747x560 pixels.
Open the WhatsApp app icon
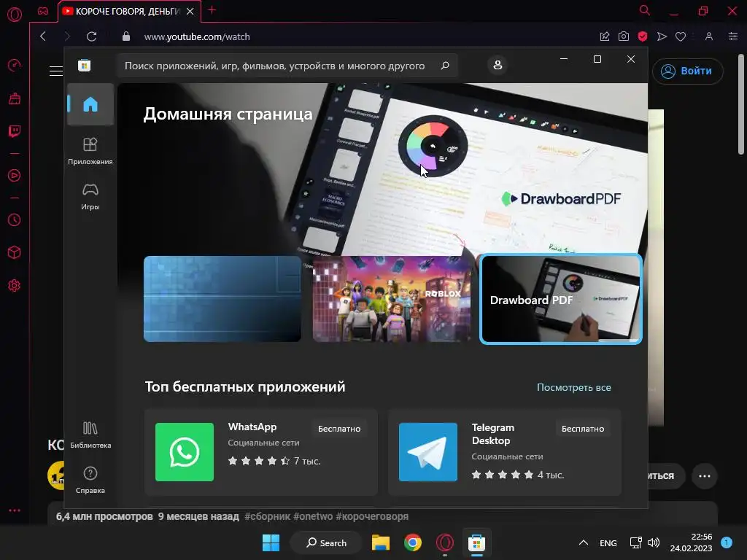click(x=185, y=452)
